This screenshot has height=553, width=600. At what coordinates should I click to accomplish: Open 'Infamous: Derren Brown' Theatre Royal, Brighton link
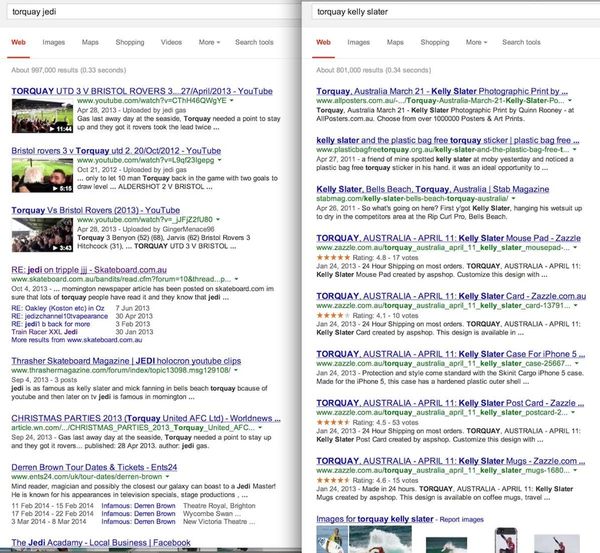tap(138, 506)
